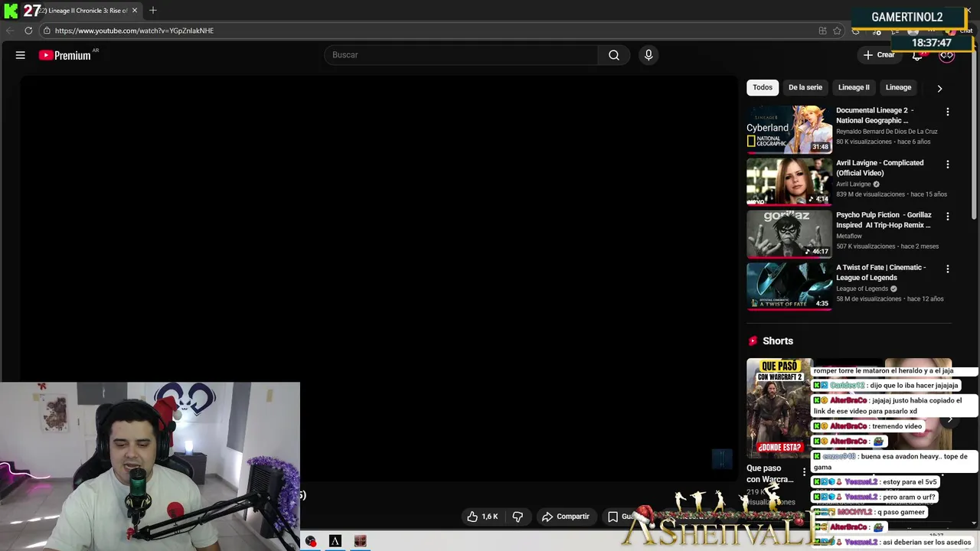Open the split screen icon in address bar
This screenshot has height=551, width=980.
click(822, 31)
